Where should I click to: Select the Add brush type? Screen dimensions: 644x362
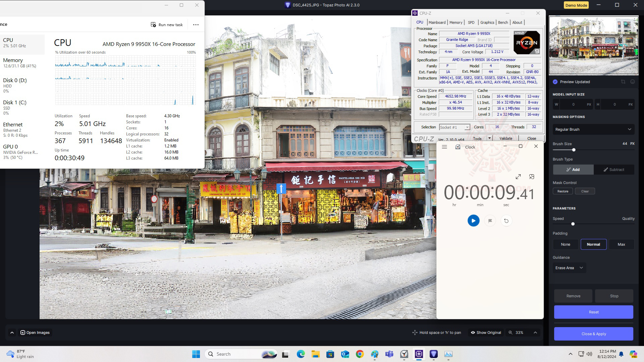573,170
